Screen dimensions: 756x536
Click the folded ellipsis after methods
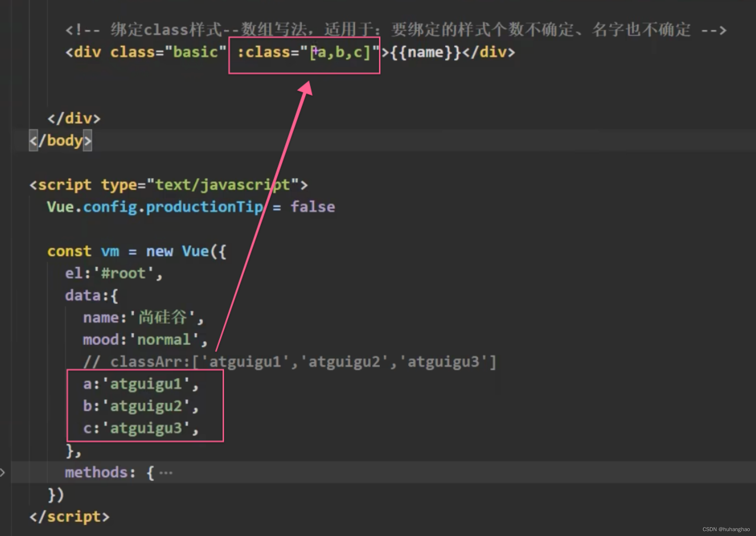tap(166, 473)
